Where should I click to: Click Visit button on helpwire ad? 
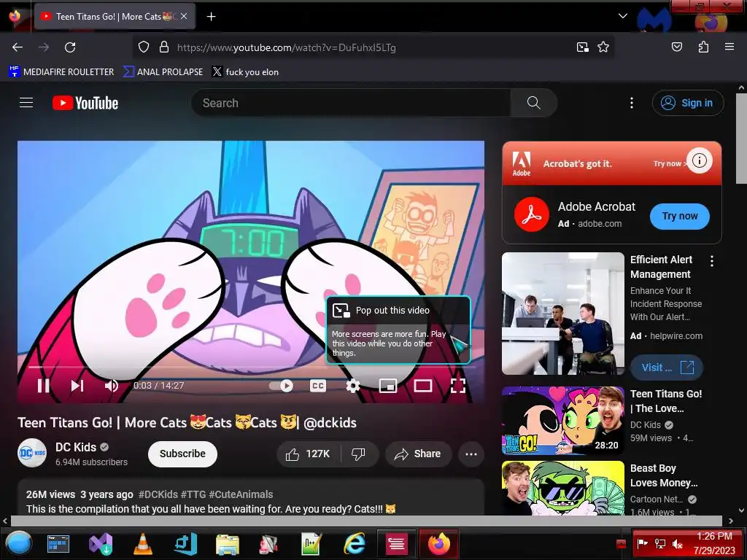pos(667,367)
